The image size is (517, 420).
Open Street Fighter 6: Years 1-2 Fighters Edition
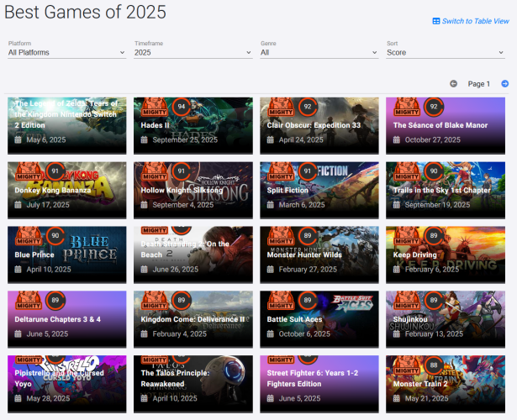point(313,378)
